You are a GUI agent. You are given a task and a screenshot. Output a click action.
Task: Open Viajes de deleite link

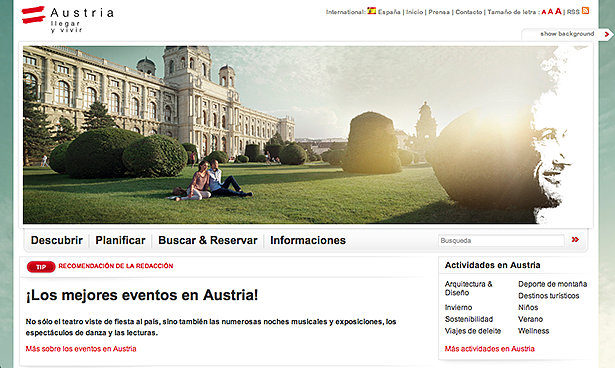(x=473, y=331)
